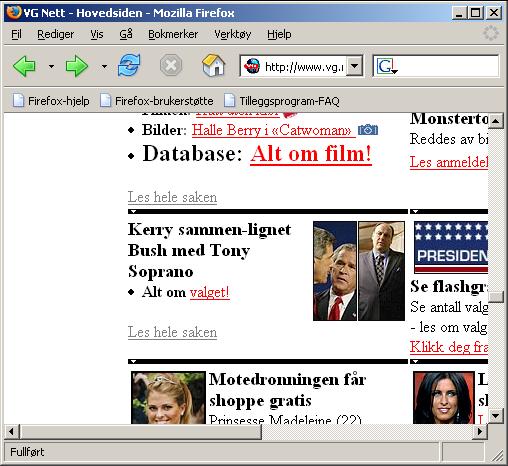Viewport: 508px width, 466px height.
Task: Click the Fullført status bar text
Action: tap(27, 452)
